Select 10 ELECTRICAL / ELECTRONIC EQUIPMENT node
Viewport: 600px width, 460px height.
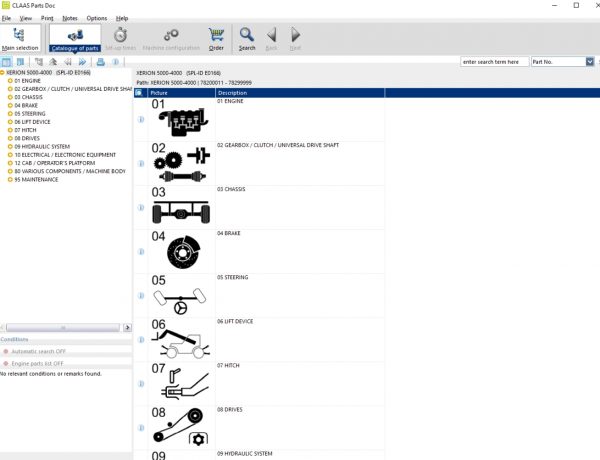[65, 155]
